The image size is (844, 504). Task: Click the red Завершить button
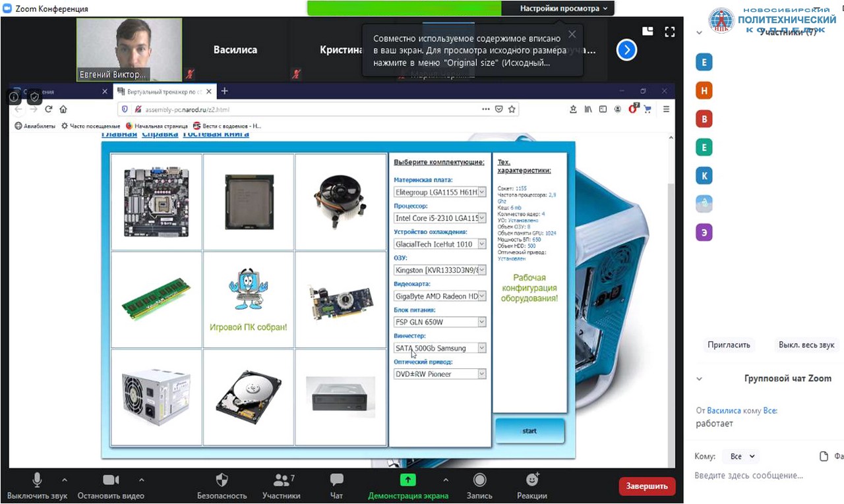[x=647, y=486]
